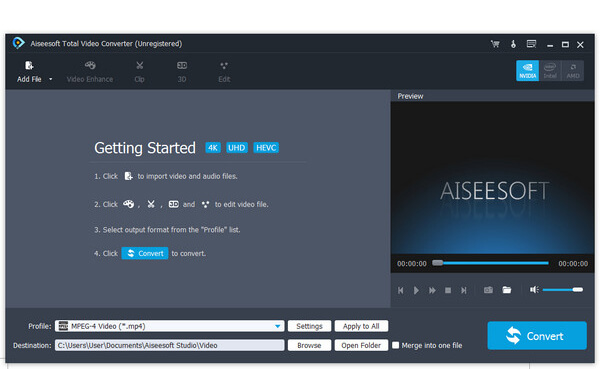Image resolution: width=600 pixels, height=369 pixels.
Task: Click Apply to All button
Action: pyautogui.click(x=361, y=326)
